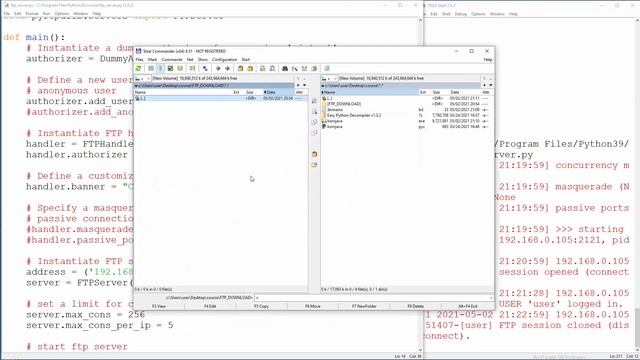The image size is (640, 360).
Task: Expand the right panel directory history arrow
Action: click(491, 85)
